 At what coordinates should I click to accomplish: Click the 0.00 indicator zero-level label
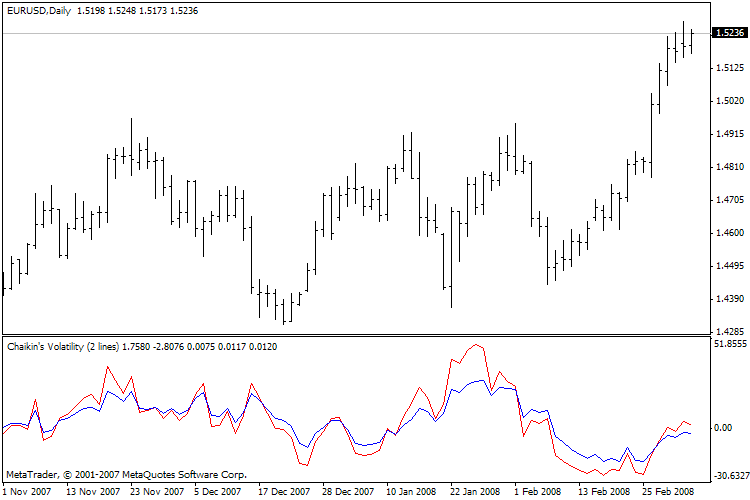(723, 427)
